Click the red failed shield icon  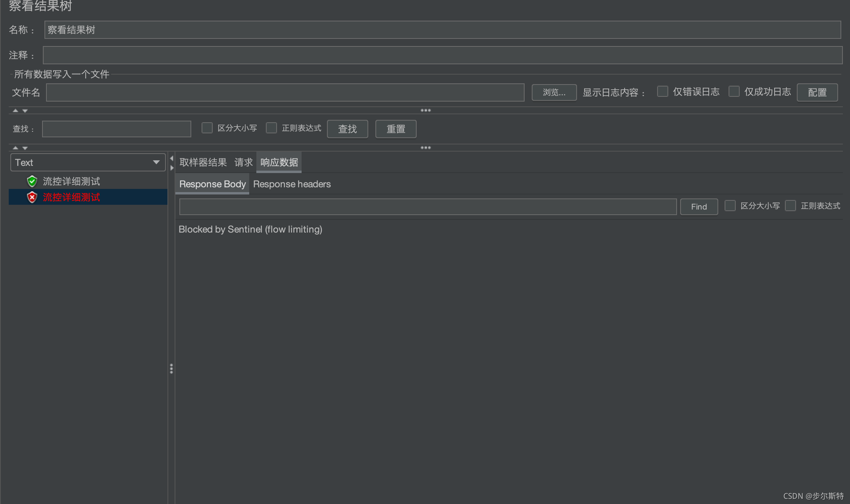(x=32, y=197)
